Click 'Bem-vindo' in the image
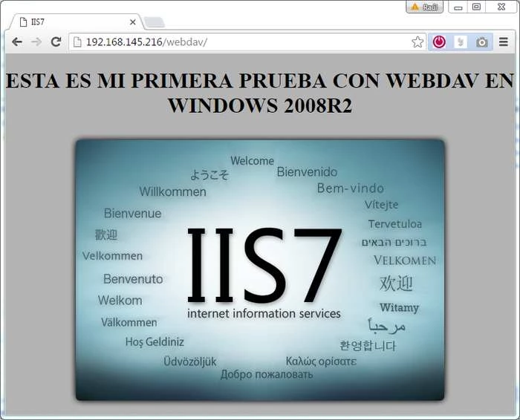The width and height of the screenshot is (520, 420). [x=351, y=188]
